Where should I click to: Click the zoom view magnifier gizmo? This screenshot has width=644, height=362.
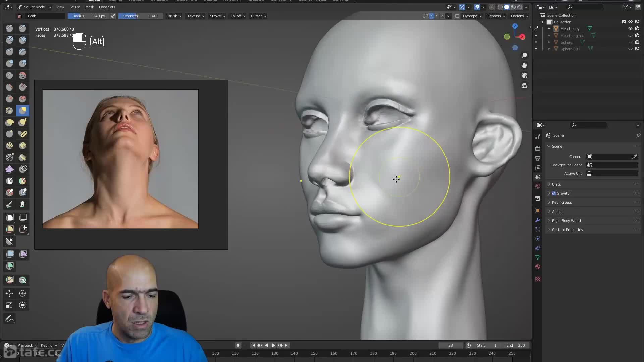pyautogui.click(x=524, y=55)
